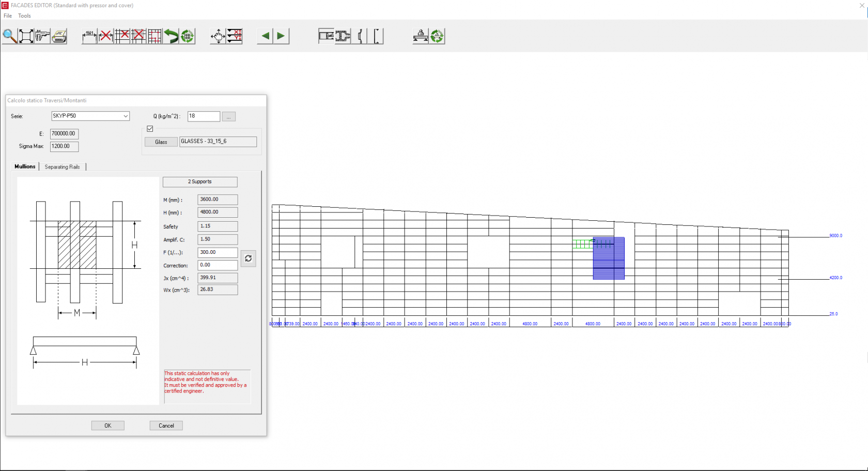Click the gasket profile toolbar icon
This screenshot has height=471, width=868.
point(360,36)
